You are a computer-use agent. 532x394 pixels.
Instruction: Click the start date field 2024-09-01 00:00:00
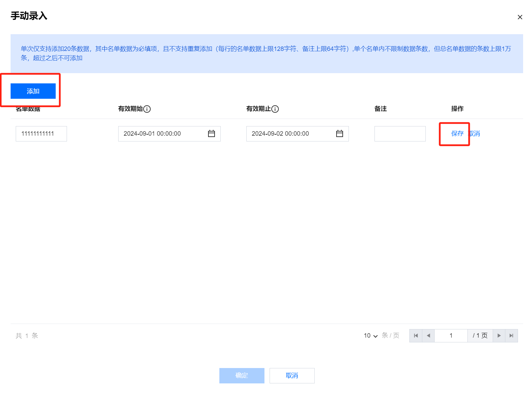[169, 134]
